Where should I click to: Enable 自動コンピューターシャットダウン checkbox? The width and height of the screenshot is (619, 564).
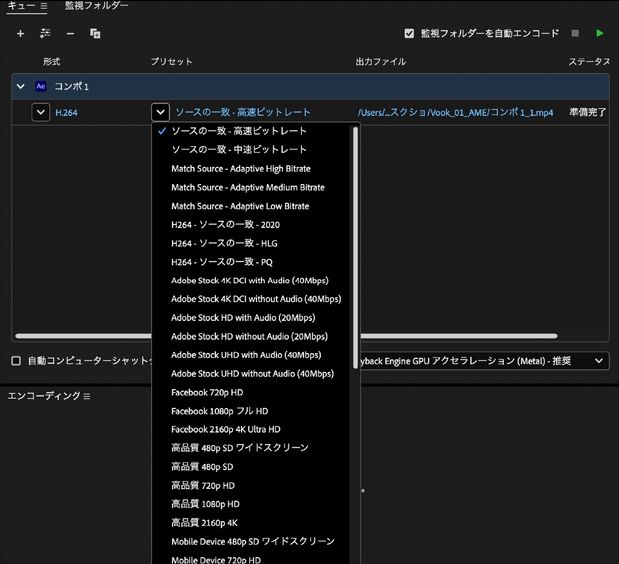click(16, 361)
